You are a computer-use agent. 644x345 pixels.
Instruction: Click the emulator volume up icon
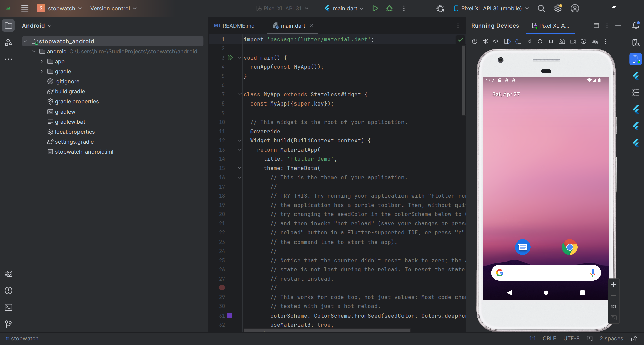(485, 41)
